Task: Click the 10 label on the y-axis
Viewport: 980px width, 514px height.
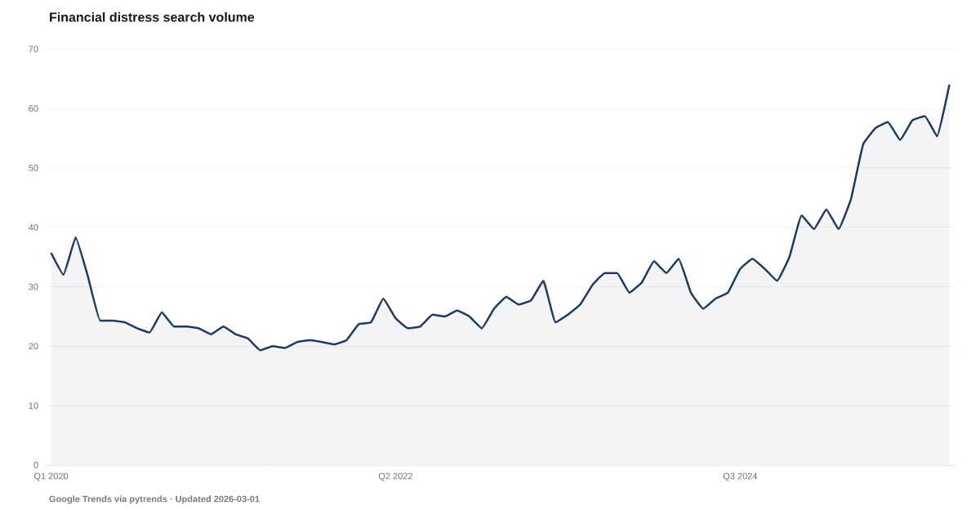Action: [33, 406]
